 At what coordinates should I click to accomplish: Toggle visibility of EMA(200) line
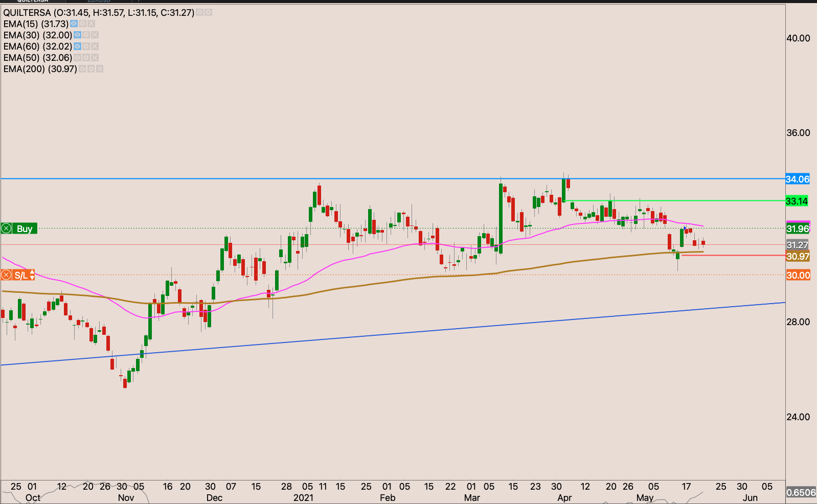click(82, 69)
